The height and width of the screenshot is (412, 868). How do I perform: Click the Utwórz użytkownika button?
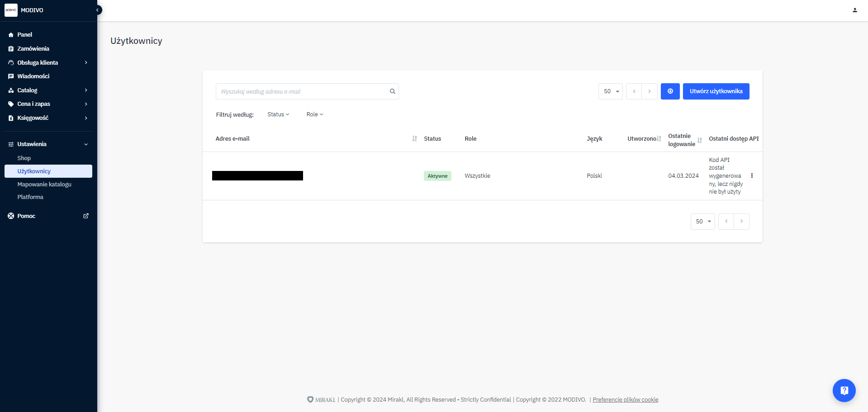pos(716,91)
